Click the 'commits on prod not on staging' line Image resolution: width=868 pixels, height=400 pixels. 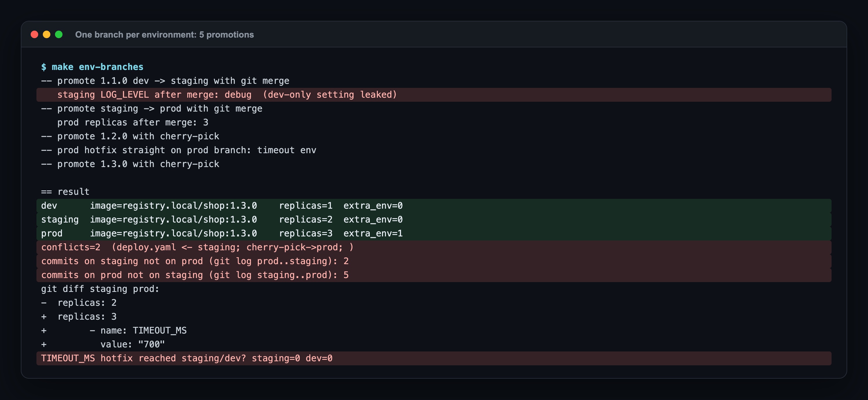coord(434,275)
